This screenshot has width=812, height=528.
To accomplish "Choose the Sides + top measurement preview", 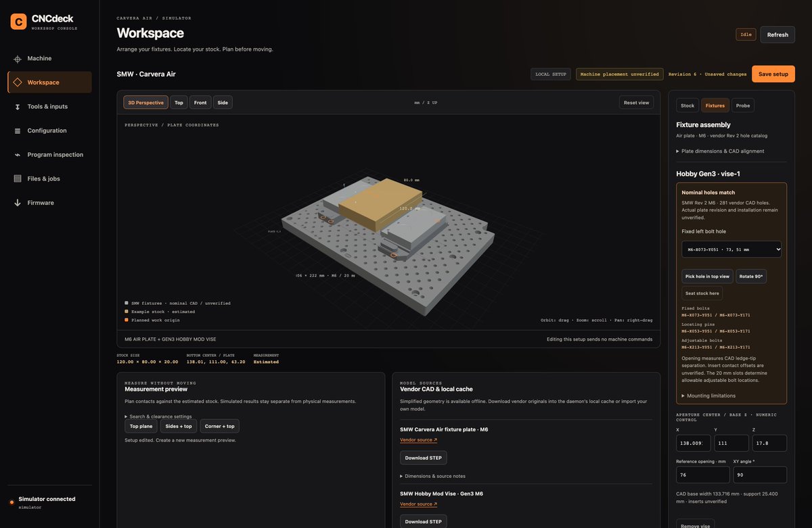I will coord(179,427).
